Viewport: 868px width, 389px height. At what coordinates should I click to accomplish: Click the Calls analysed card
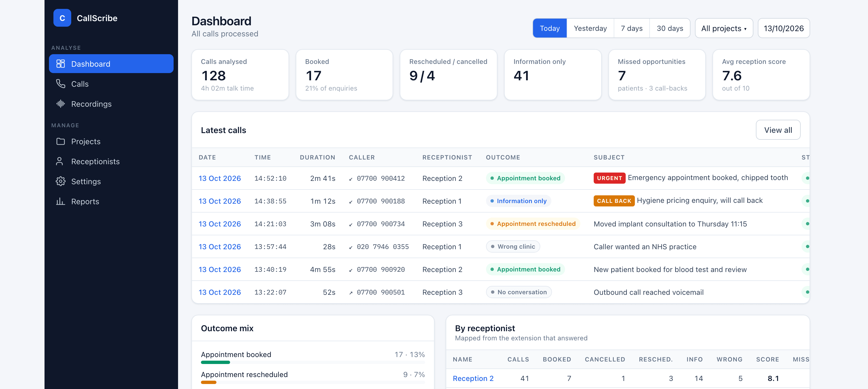tap(240, 75)
